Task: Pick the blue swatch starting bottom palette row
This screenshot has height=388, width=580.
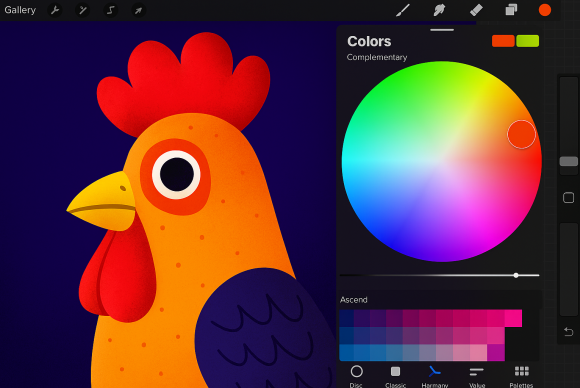Action: pyautogui.click(x=347, y=352)
